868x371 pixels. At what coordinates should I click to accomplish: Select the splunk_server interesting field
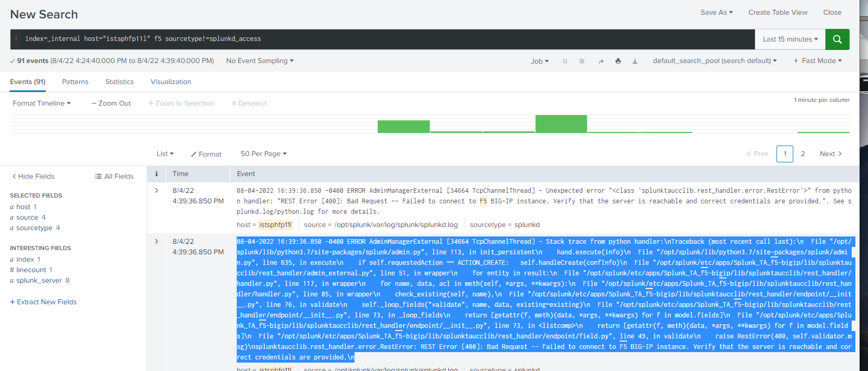pos(39,280)
